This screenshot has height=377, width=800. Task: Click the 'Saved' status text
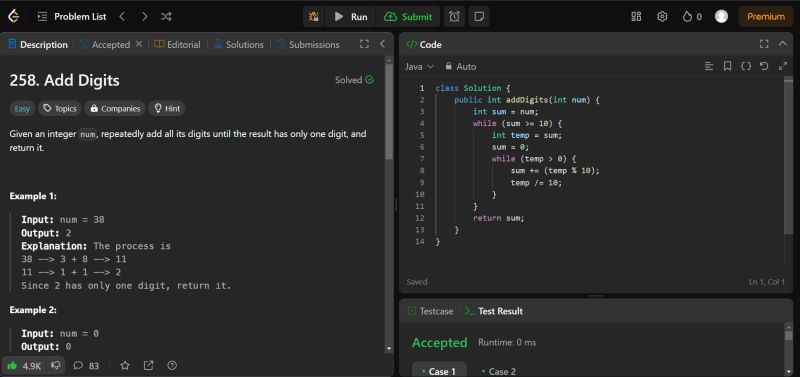[x=417, y=282]
